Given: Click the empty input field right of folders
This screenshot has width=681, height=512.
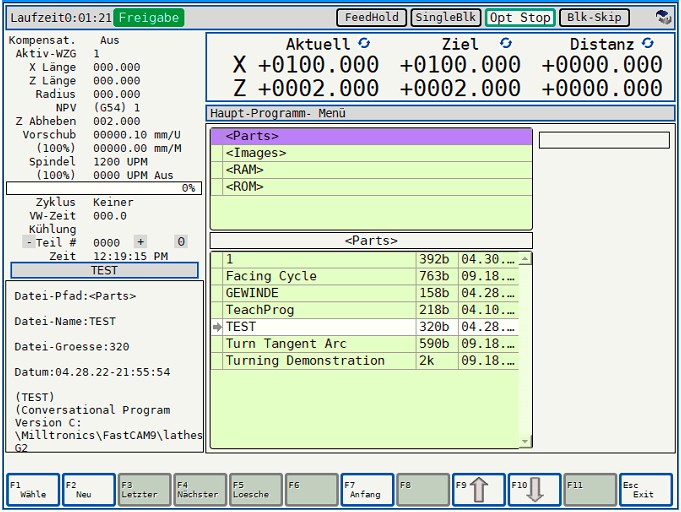Looking at the screenshot, I should (x=604, y=140).
